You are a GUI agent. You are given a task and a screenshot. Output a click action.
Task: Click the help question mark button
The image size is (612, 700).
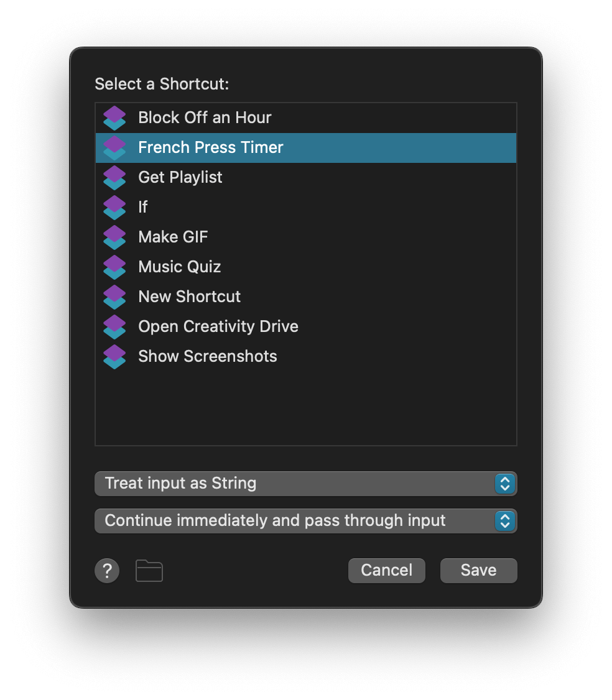[x=106, y=570]
